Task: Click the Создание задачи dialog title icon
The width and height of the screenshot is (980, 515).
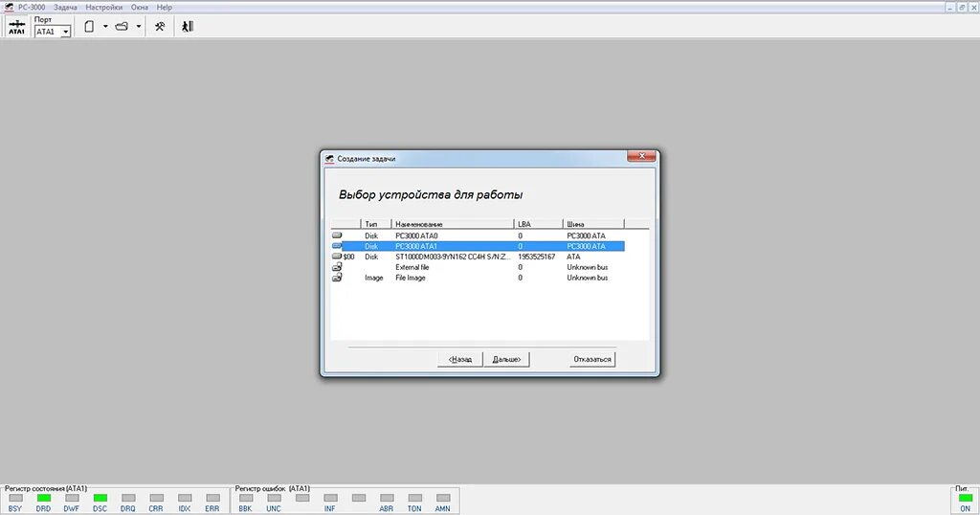Action: [x=329, y=159]
